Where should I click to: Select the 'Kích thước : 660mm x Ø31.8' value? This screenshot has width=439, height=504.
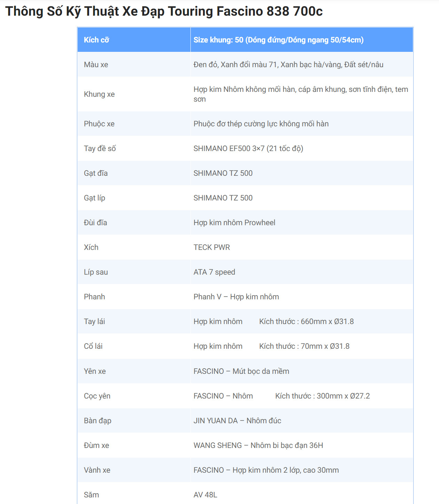pos(306,321)
